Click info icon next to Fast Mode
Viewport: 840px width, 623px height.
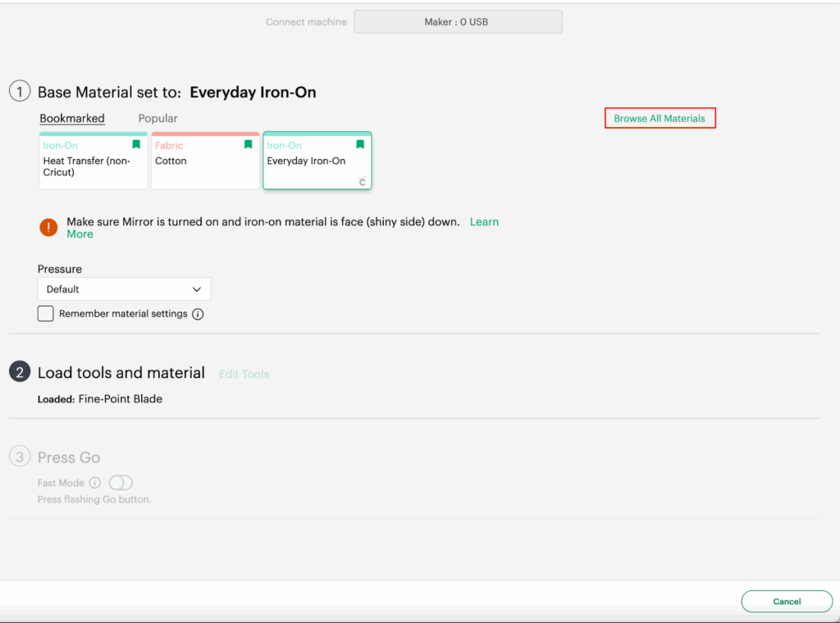pyautogui.click(x=95, y=483)
